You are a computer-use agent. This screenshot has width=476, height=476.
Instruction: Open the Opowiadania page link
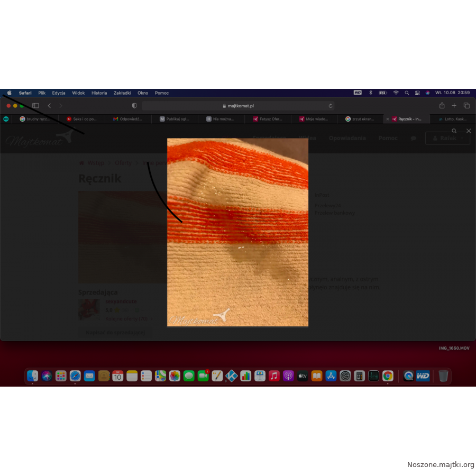[347, 138]
